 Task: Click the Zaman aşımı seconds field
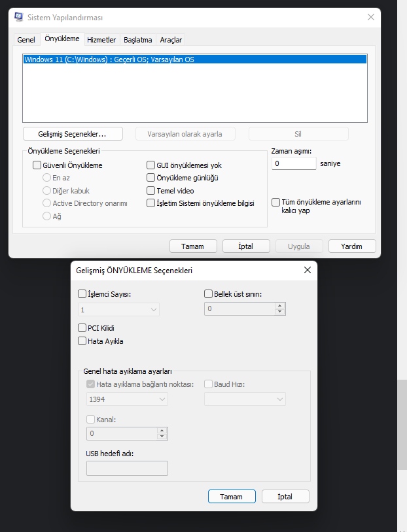[x=294, y=163]
